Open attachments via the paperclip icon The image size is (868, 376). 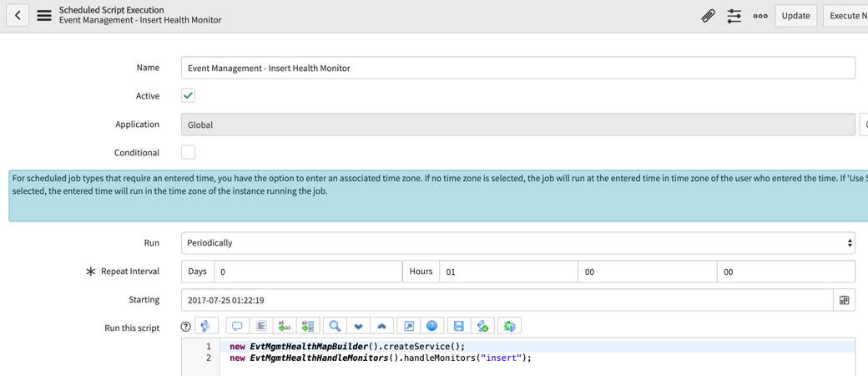pos(708,16)
